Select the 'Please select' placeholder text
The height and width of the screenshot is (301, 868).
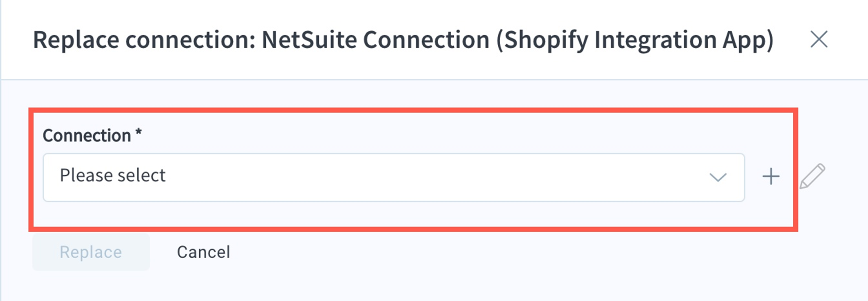[x=112, y=175]
